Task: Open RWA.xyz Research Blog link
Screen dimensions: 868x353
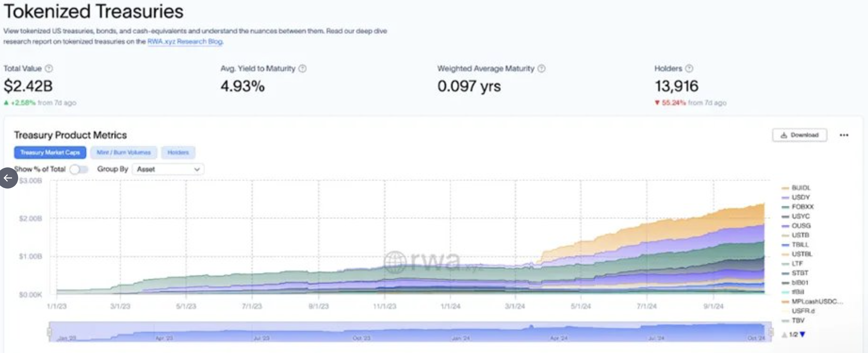Action: tap(185, 42)
